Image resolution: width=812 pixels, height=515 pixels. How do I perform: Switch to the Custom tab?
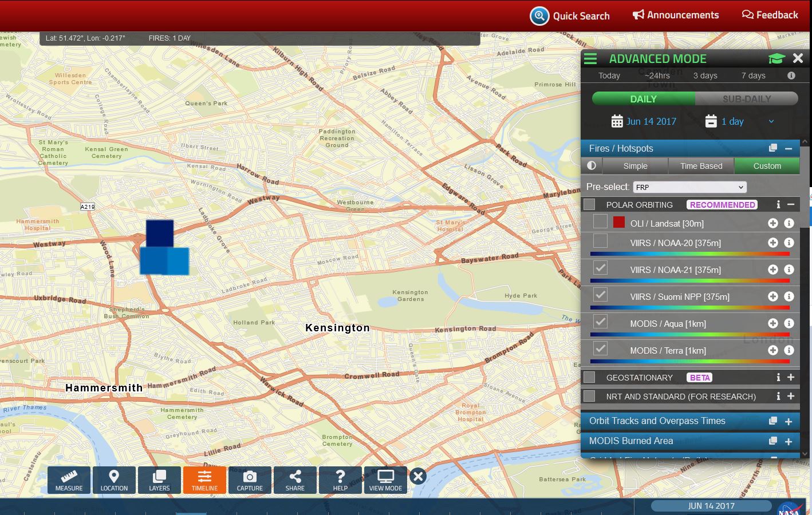767,166
